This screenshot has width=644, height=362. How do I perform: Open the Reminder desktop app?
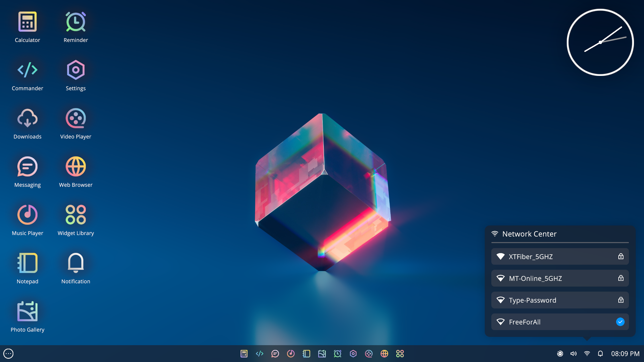[76, 22]
